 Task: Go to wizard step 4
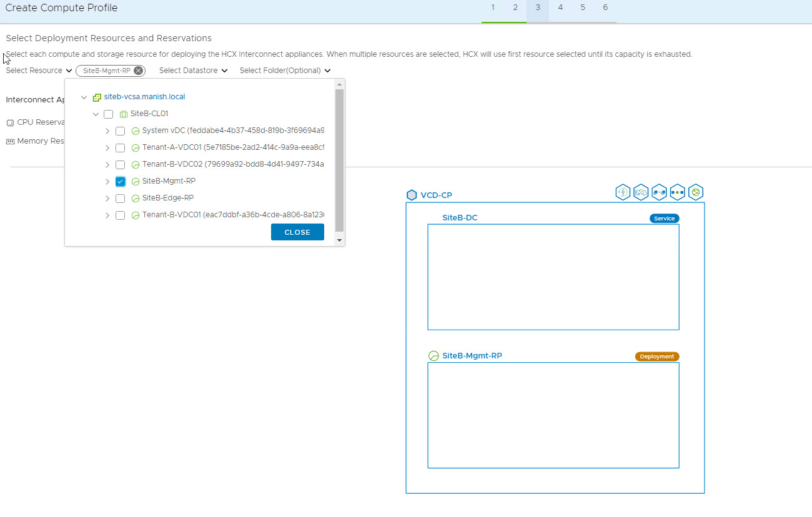coord(560,7)
